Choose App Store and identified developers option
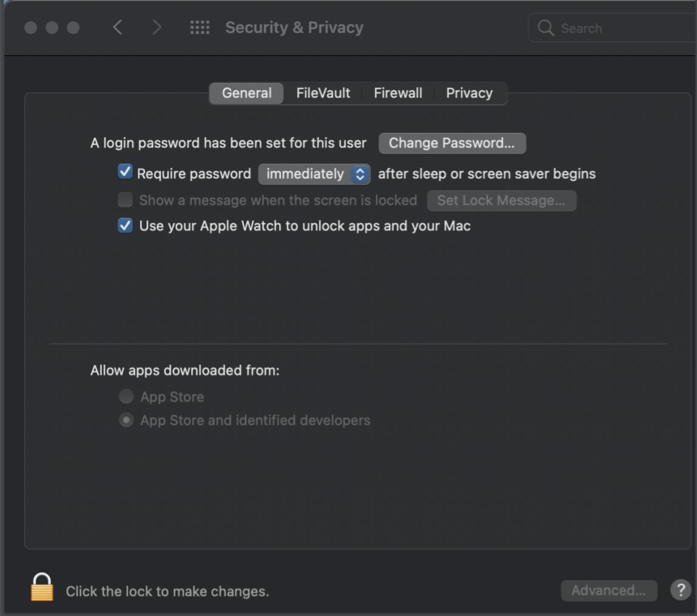This screenshot has width=697, height=616. click(x=126, y=420)
